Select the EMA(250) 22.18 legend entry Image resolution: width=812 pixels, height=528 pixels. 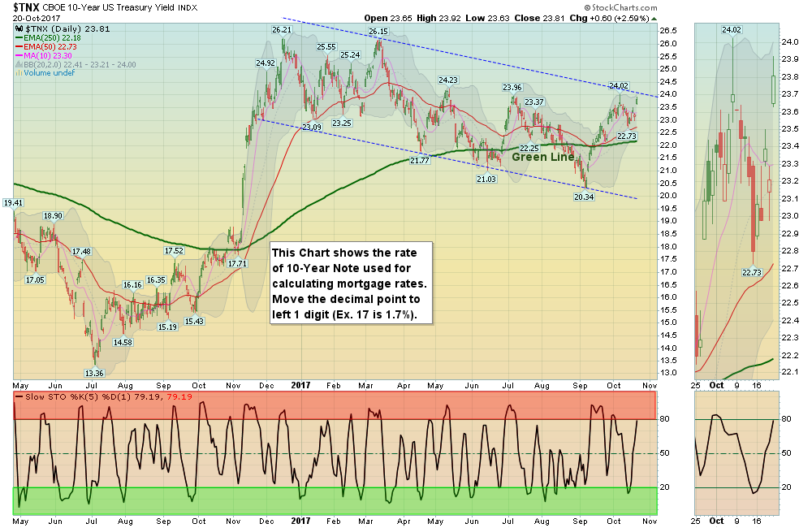[48, 38]
